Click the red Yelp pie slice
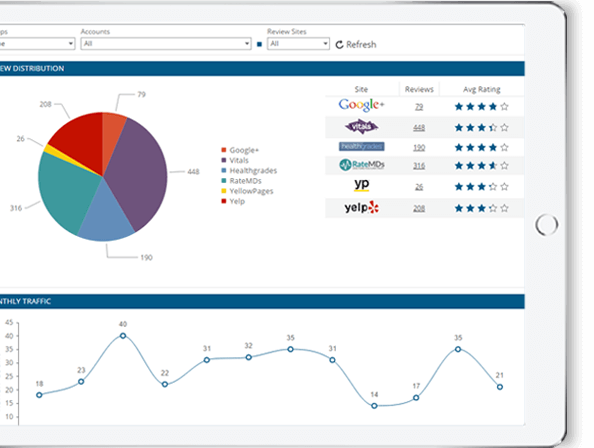Viewport: 594px width, 448px height. click(x=81, y=140)
